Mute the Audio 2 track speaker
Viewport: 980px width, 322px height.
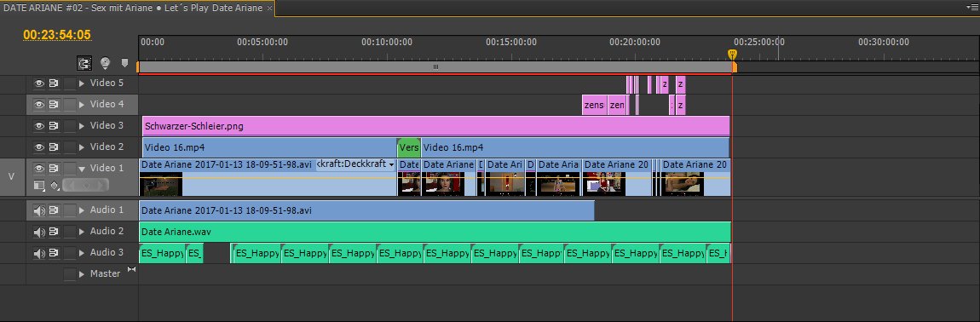coord(38,233)
